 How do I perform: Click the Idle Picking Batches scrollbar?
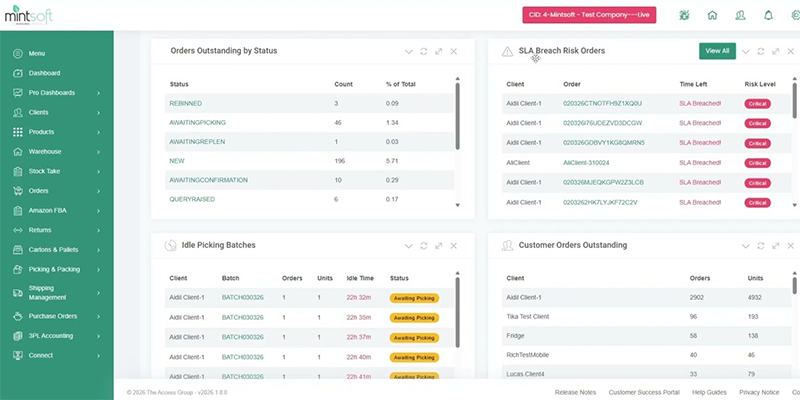point(457,312)
